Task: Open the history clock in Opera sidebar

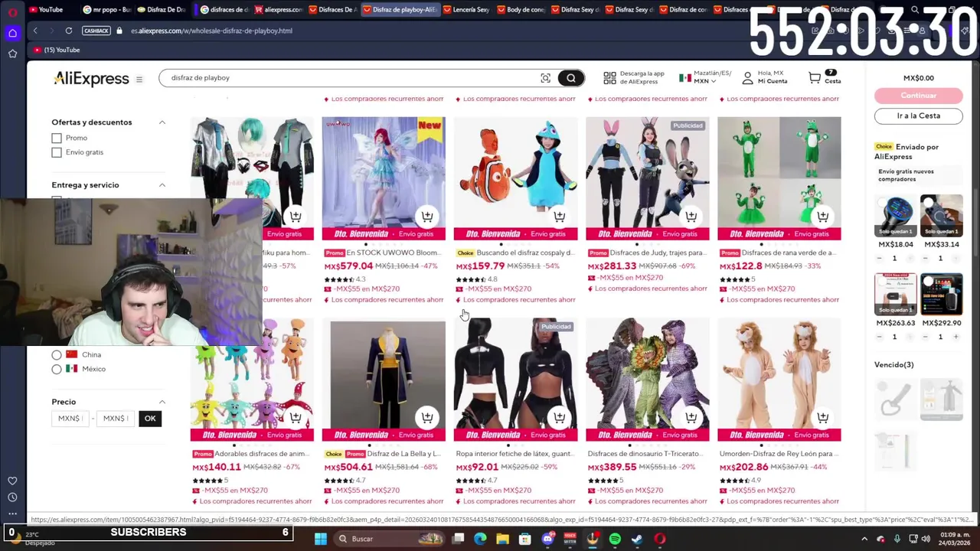Action: click(x=12, y=497)
